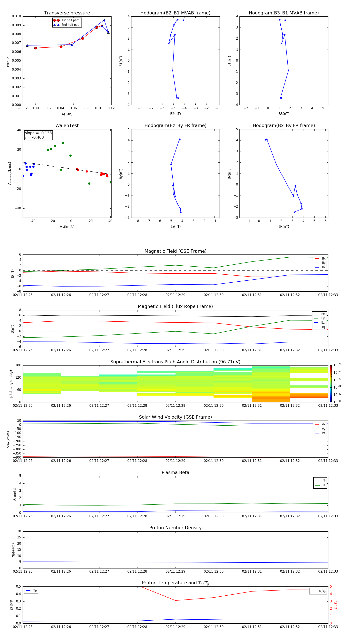Click the 'Hodogram(Bz_By FR frame)' title

tap(175, 125)
